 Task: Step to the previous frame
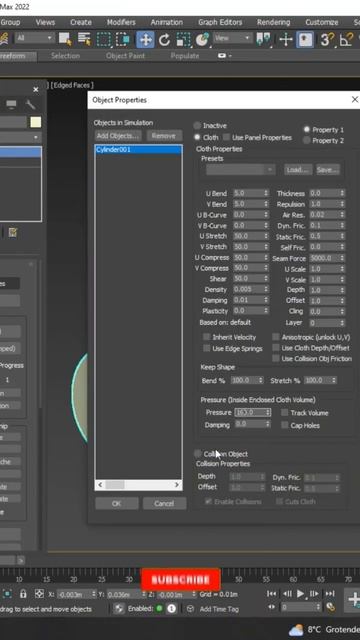(287, 593)
